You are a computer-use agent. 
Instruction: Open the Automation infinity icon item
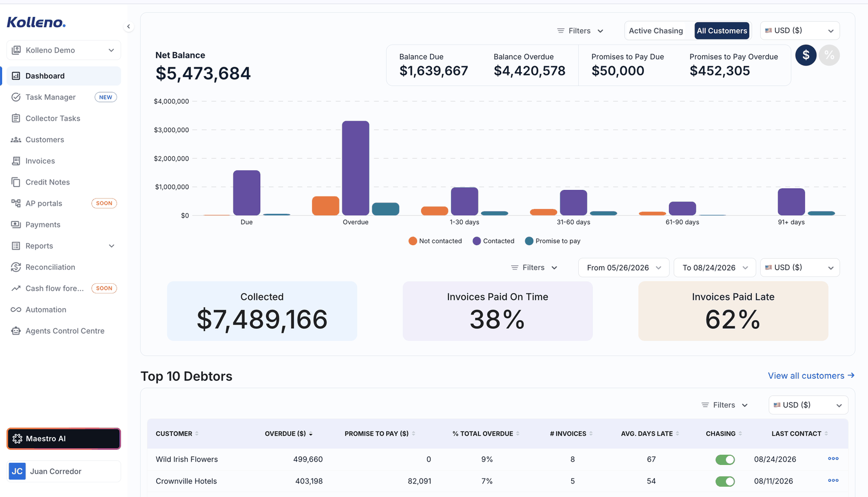click(16, 310)
